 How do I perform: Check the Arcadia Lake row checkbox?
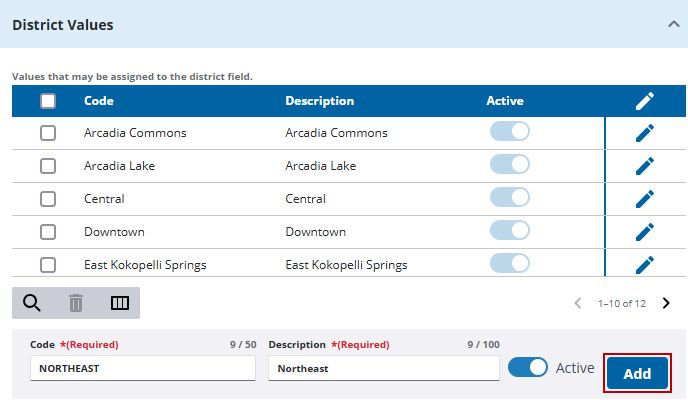pos(48,166)
